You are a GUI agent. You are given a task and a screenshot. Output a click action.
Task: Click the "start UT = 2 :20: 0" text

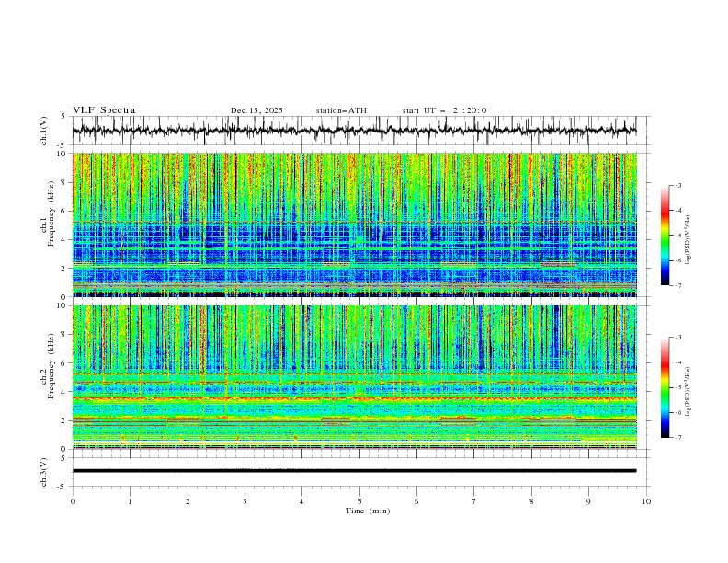point(444,110)
